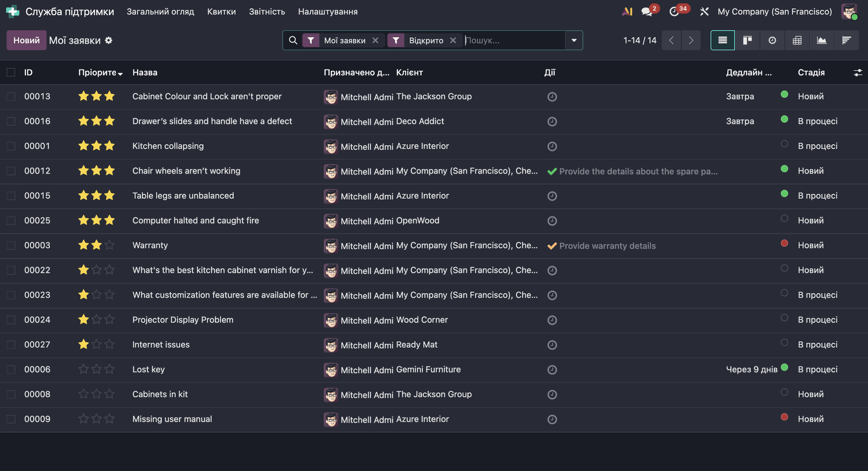Open the Graph view
868x471 pixels.
click(x=821, y=40)
